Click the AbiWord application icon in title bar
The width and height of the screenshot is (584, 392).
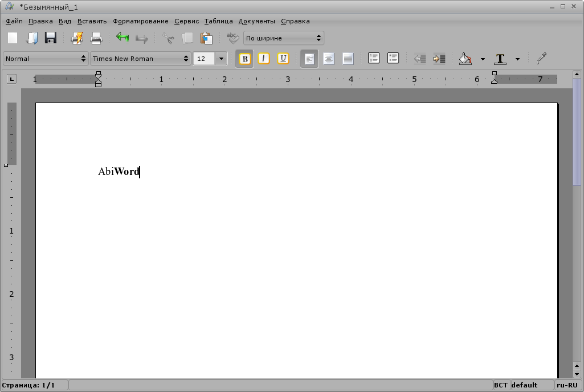[x=9, y=7]
